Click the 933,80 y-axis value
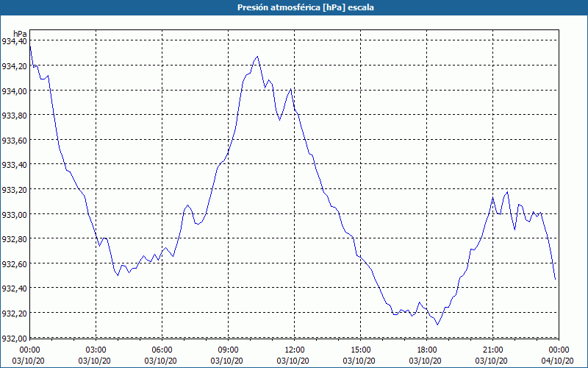This screenshot has height=368, width=588. pos(15,116)
